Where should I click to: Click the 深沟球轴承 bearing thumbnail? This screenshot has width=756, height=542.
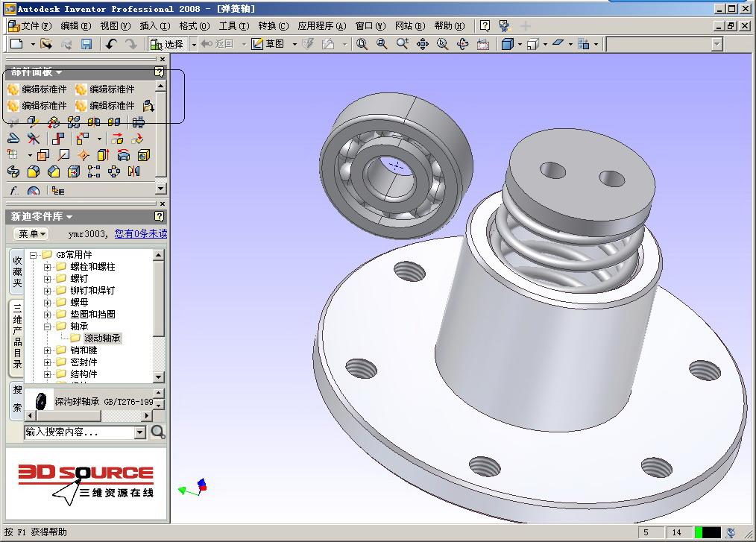[x=41, y=400]
